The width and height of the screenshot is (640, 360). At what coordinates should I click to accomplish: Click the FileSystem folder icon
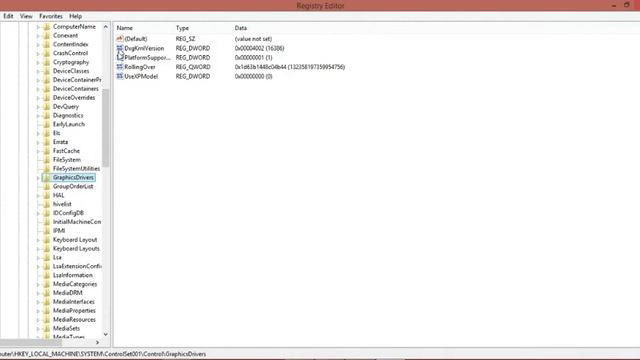(47, 160)
